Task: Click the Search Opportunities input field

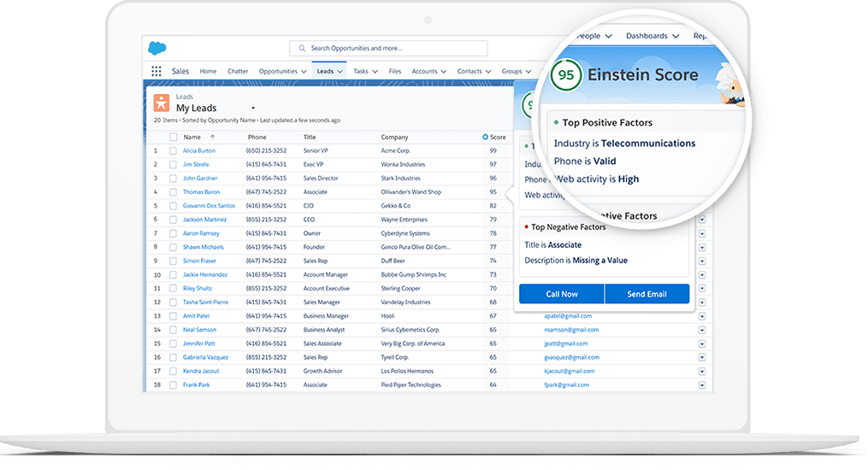Action: 388,48
